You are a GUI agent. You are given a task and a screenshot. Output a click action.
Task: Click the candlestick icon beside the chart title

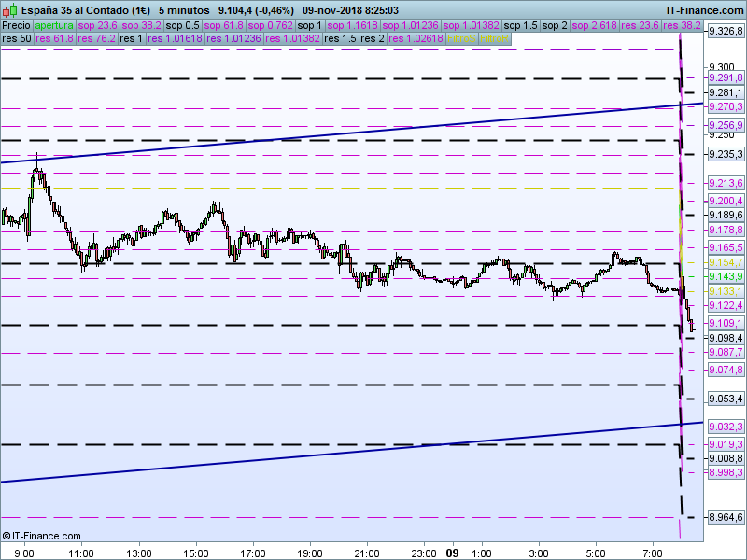point(10,10)
